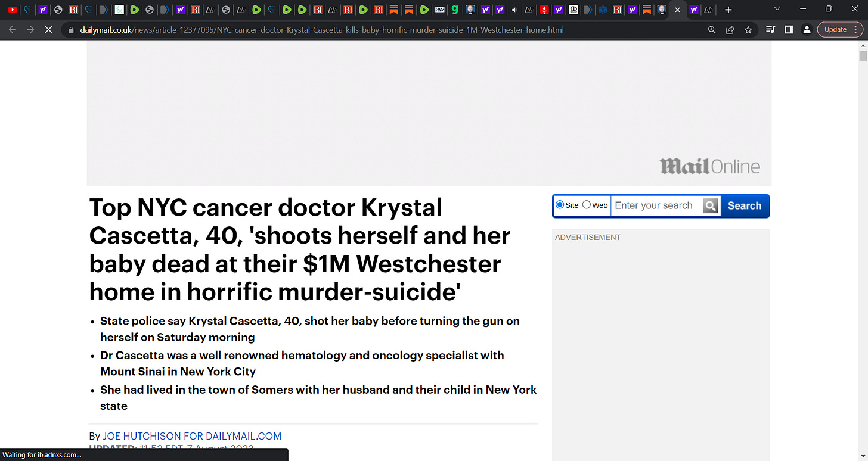Viewport: 868px width, 461px height.
Task: Switch to the YouTube tab
Action: point(13,10)
